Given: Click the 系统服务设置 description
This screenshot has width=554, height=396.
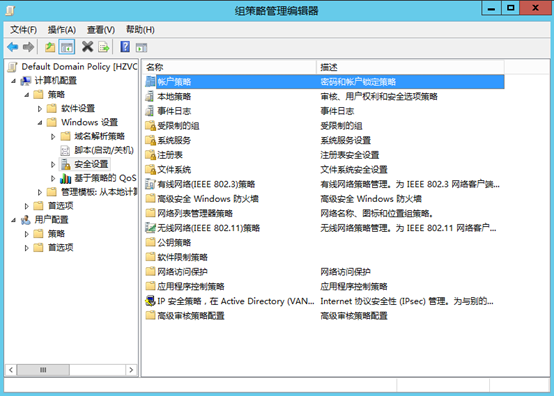Looking at the screenshot, I should point(346,140).
